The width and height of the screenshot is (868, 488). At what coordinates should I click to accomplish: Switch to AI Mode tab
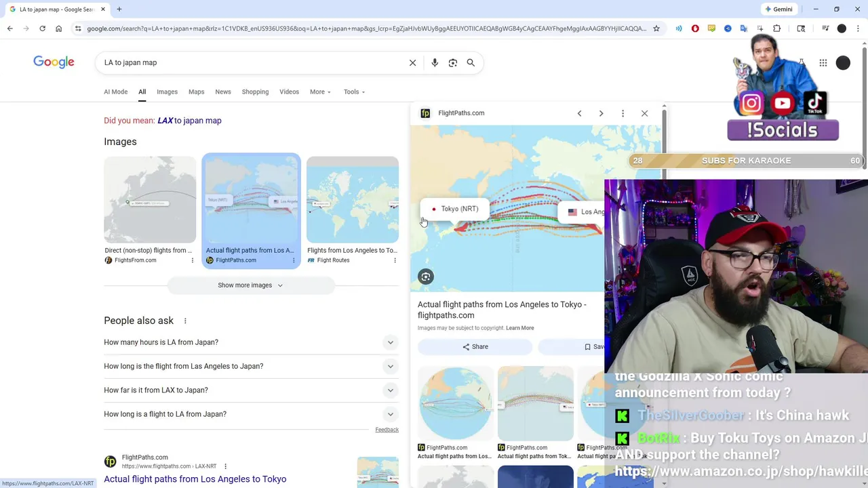coord(115,91)
